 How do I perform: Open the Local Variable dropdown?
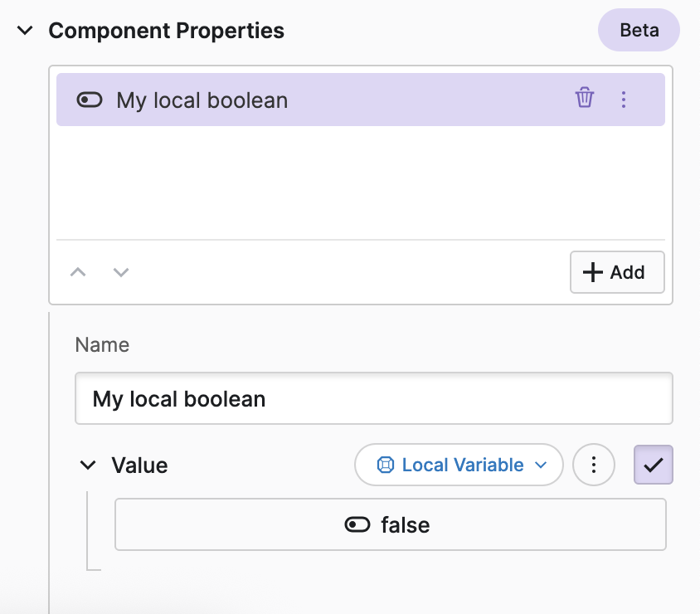(459, 465)
